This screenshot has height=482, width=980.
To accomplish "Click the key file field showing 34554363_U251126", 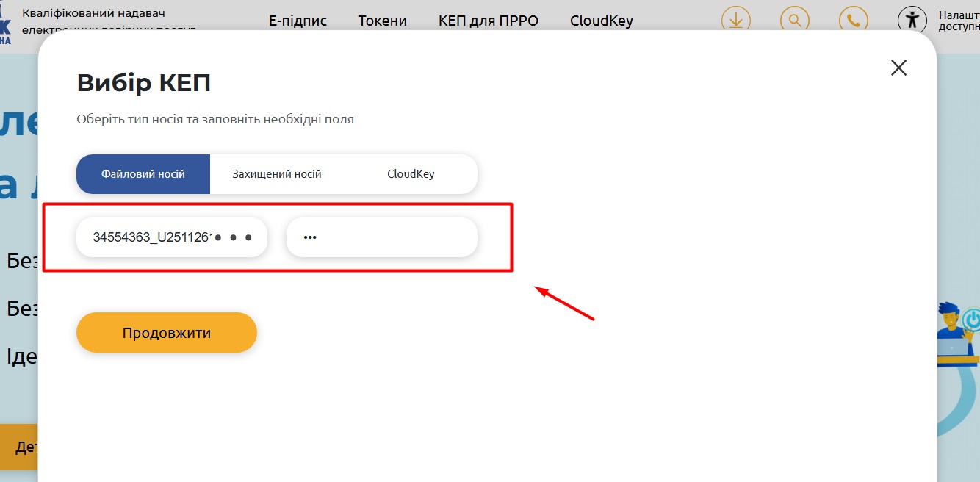I will pos(154,237).
